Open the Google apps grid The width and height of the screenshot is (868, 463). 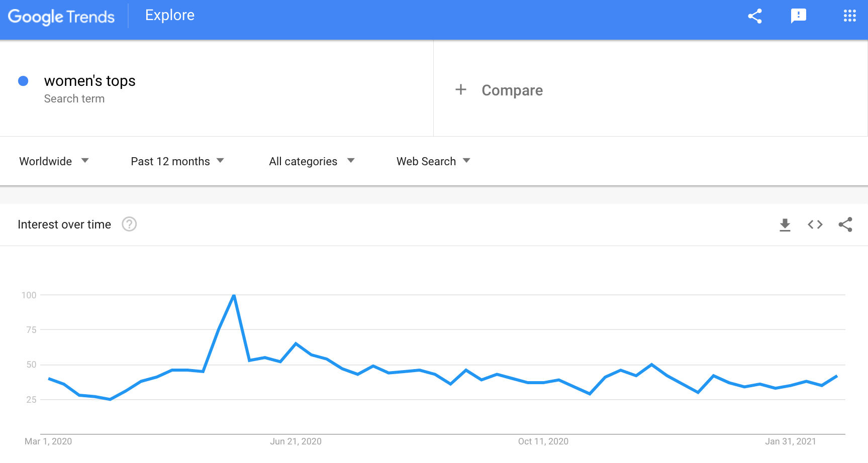tap(849, 16)
